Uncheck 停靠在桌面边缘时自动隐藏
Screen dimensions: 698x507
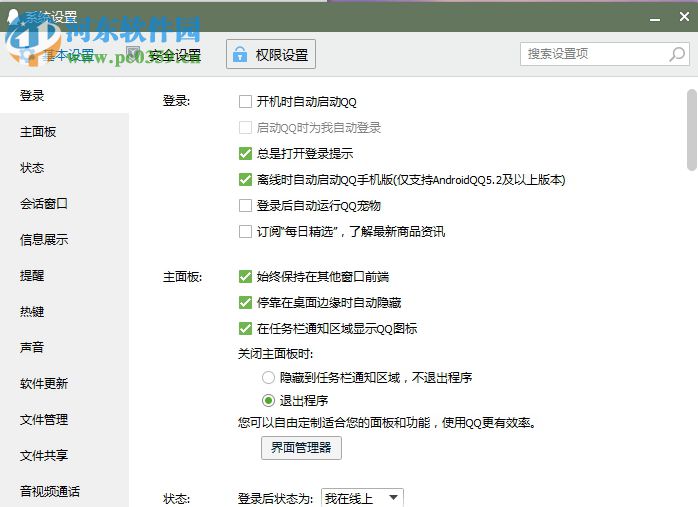(x=245, y=303)
